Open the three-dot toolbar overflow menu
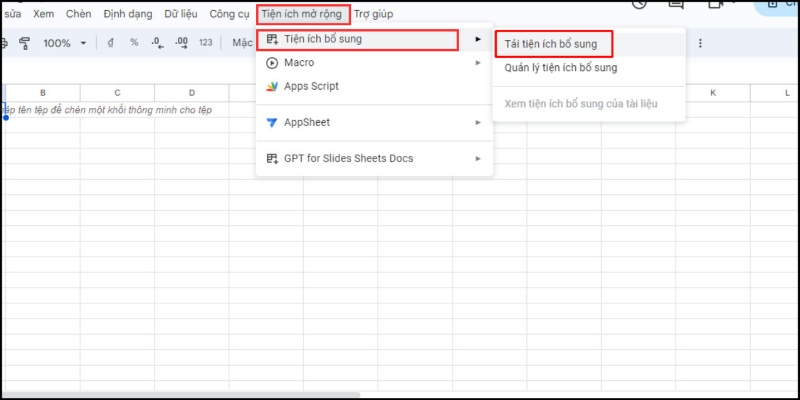This screenshot has height=400, width=800. pos(700,43)
